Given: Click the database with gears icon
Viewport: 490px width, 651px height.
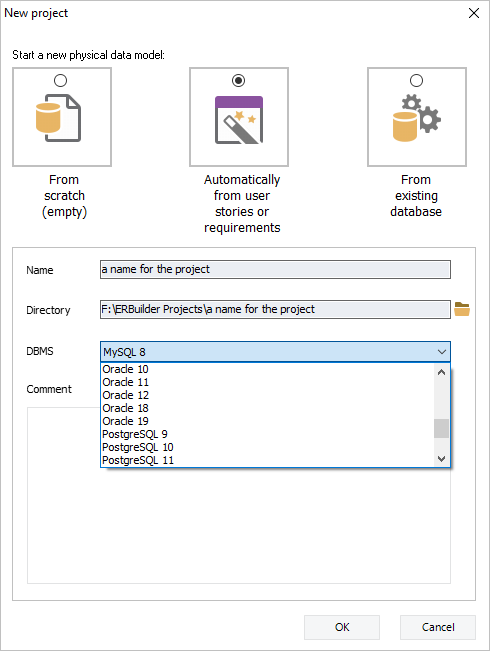Looking at the screenshot, I should coord(416,118).
